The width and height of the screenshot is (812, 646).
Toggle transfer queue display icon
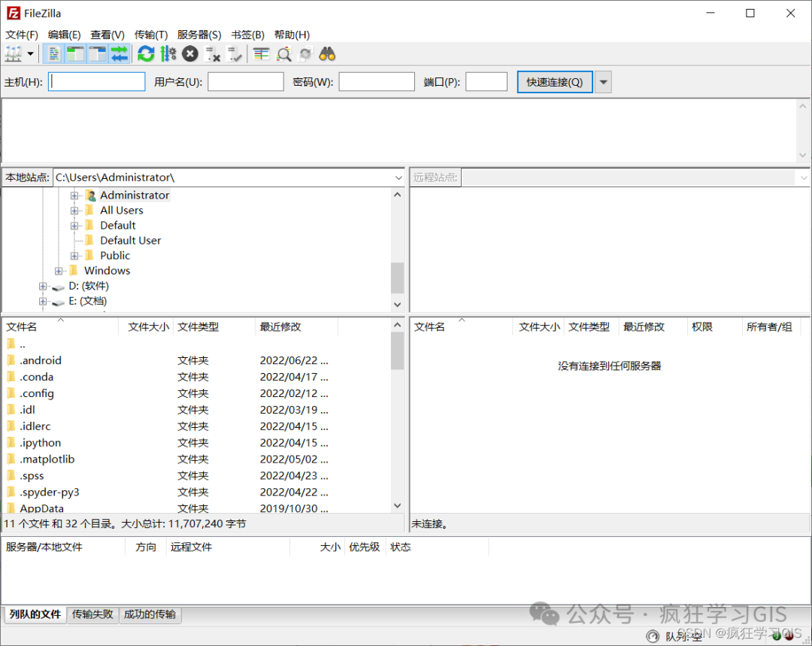point(120,54)
